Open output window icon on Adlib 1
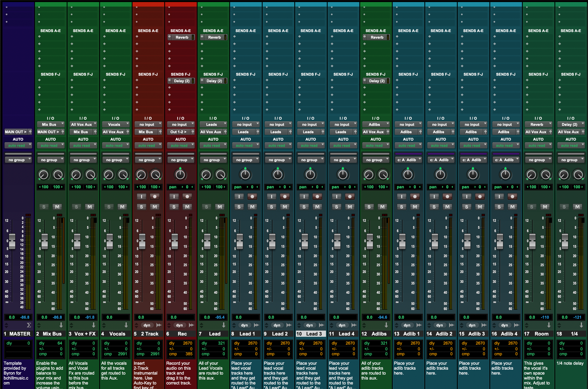The width and height of the screenshot is (588, 389). pyautogui.click(x=420, y=132)
